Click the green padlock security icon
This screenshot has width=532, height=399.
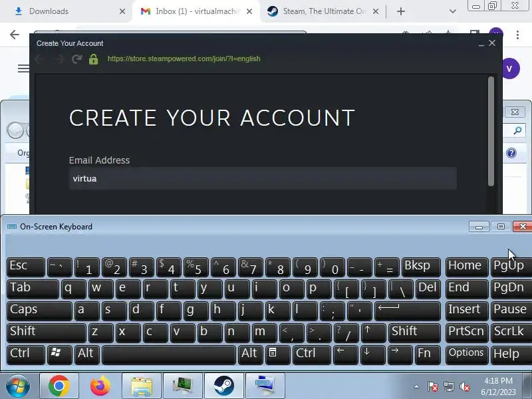tap(93, 59)
